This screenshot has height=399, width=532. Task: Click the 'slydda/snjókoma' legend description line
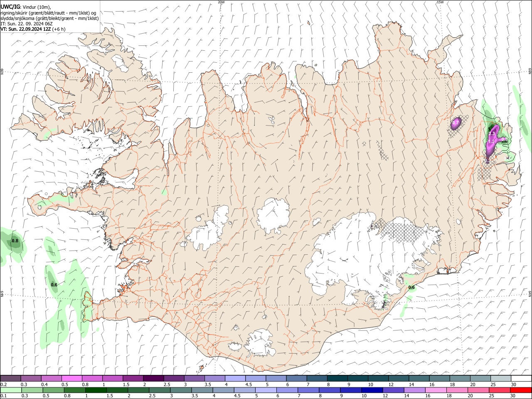49,18
